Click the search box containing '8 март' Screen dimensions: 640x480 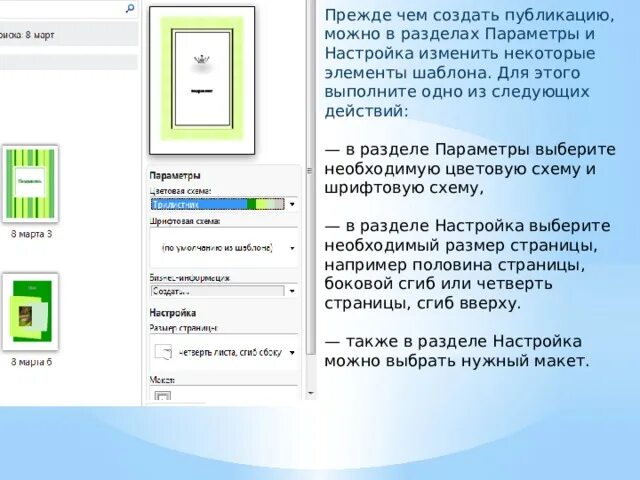pos(69,35)
